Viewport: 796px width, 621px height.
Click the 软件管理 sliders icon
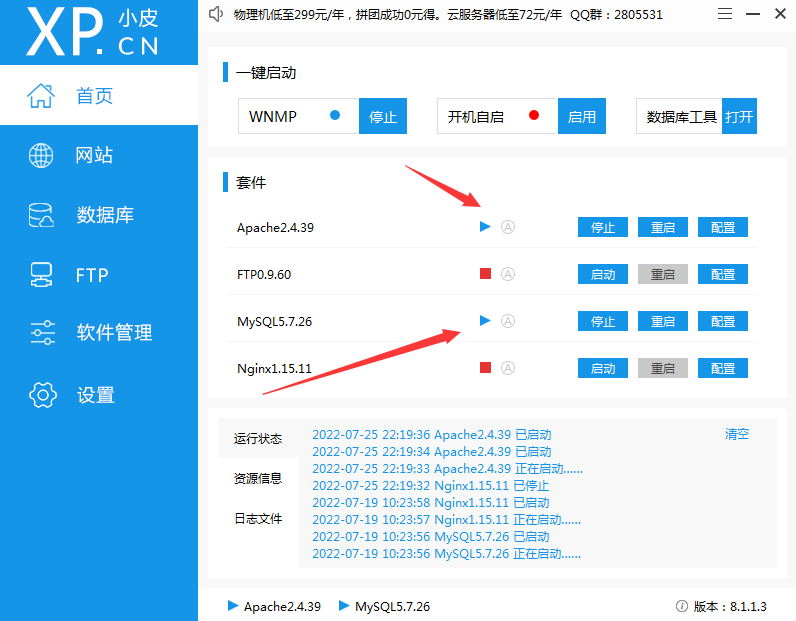pyautogui.click(x=43, y=333)
